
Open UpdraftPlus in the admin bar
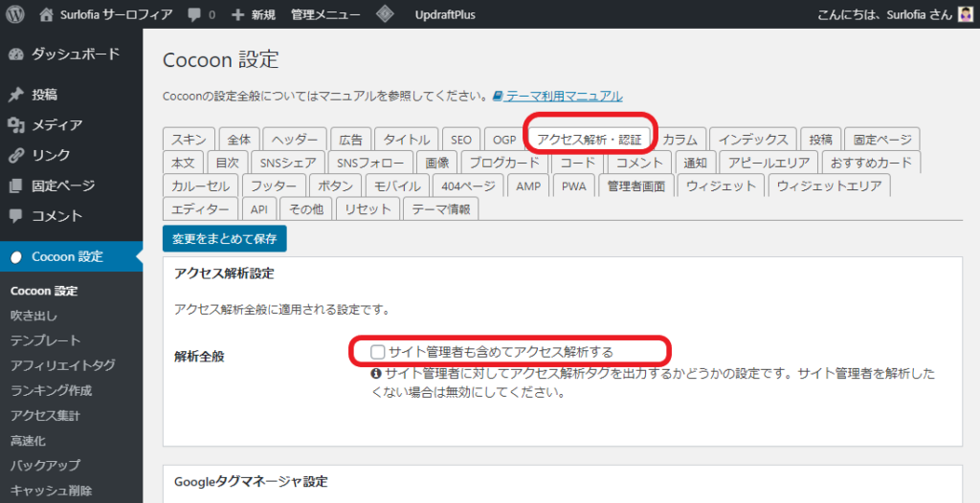click(445, 15)
